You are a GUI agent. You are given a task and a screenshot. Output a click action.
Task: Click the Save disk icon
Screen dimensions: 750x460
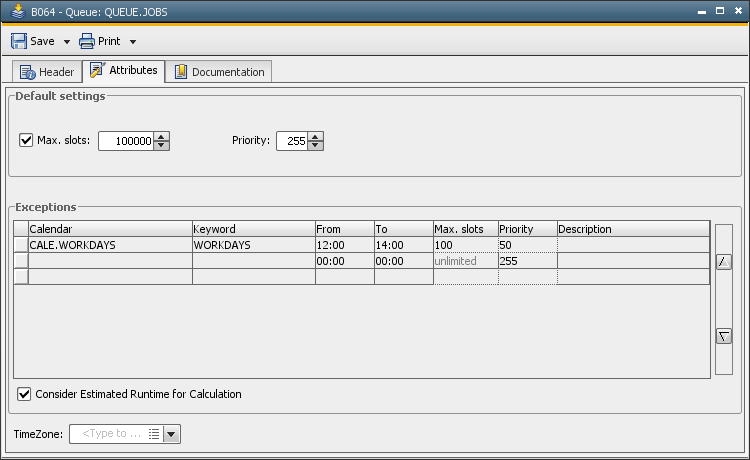click(19, 41)
